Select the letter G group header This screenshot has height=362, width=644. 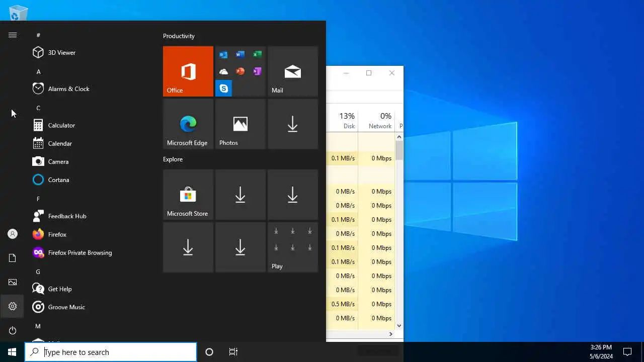38,271
